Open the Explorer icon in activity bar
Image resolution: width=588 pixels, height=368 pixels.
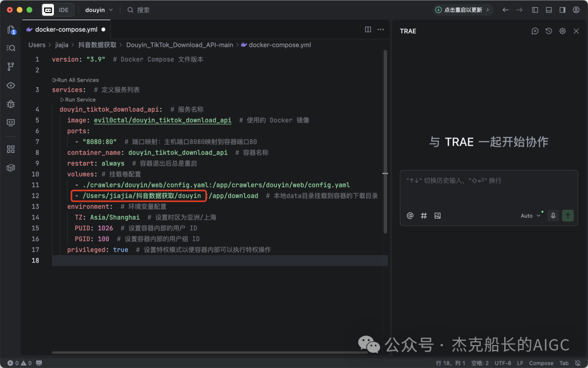click(x=11, y=29)
